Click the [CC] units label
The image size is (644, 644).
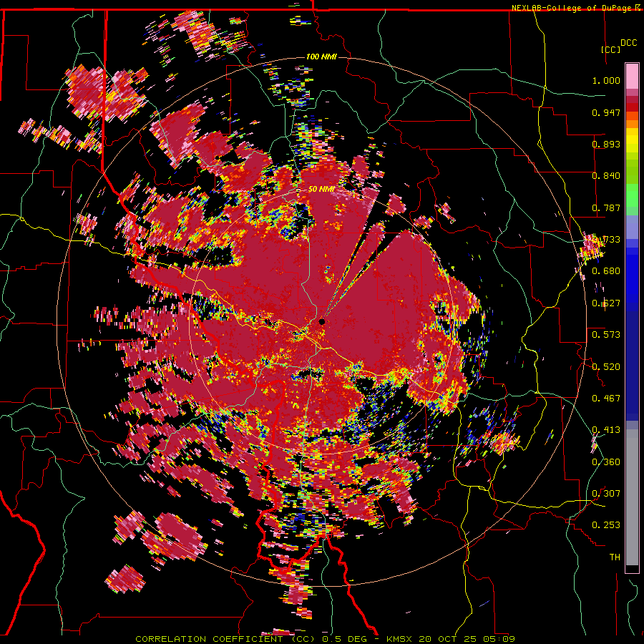pyautogui.click(x=610, y=49)
